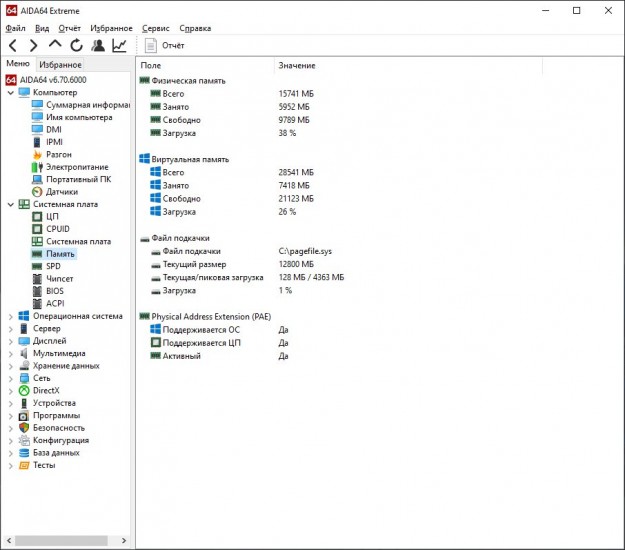This screenshot has width=625, height=550.
Task: Expand the Хранение данных node
Action: coord(11,366)
